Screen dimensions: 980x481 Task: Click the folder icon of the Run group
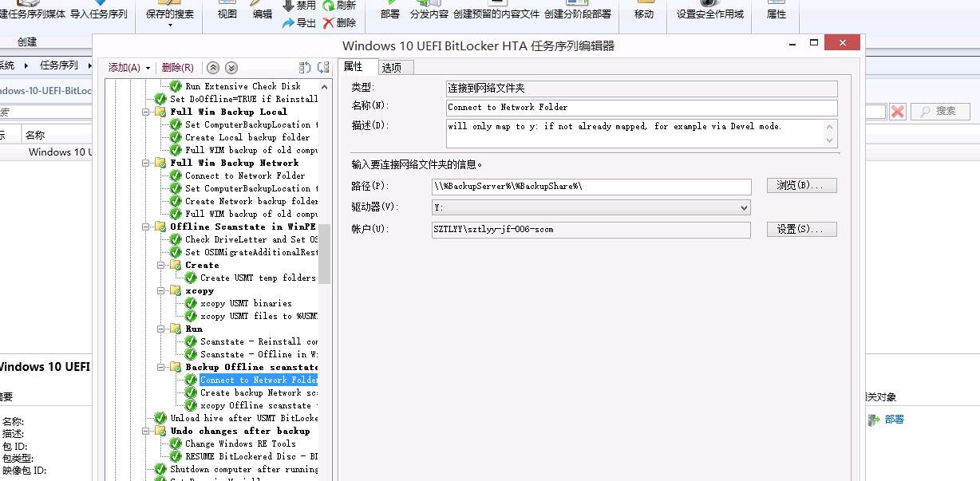pos(176,329)
